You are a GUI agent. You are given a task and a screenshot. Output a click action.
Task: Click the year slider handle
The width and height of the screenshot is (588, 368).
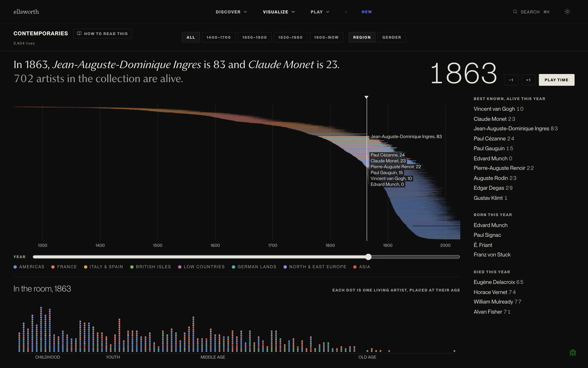(x=368, y=257)
